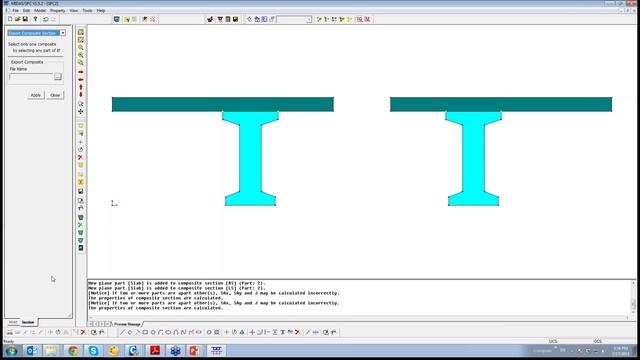Open the Help menu

101,10
